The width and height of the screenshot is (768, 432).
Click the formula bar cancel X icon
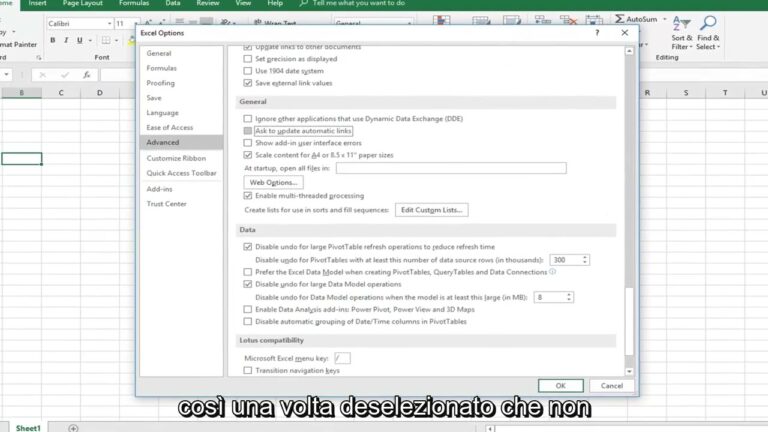point(43,75)
